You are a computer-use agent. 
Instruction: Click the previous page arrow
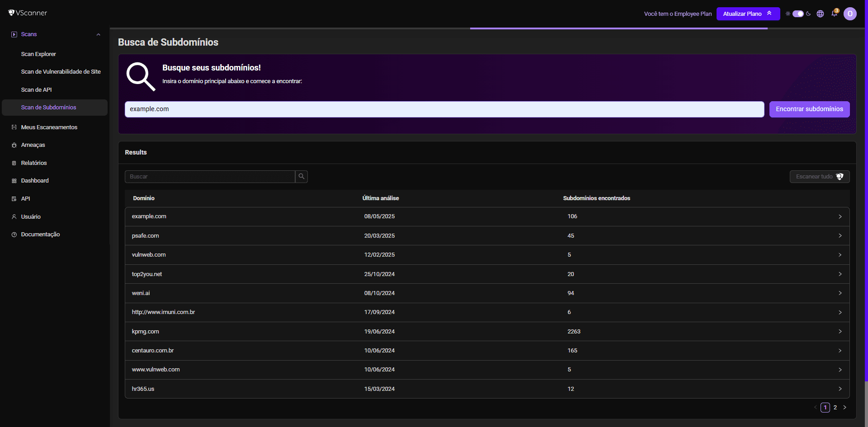click(x=816, y=408)
